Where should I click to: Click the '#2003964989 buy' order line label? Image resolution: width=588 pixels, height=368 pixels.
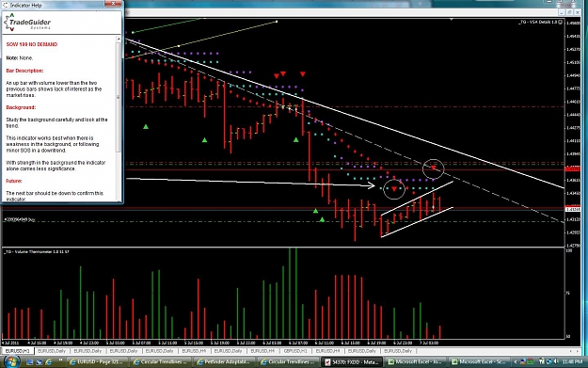(20, 219)
